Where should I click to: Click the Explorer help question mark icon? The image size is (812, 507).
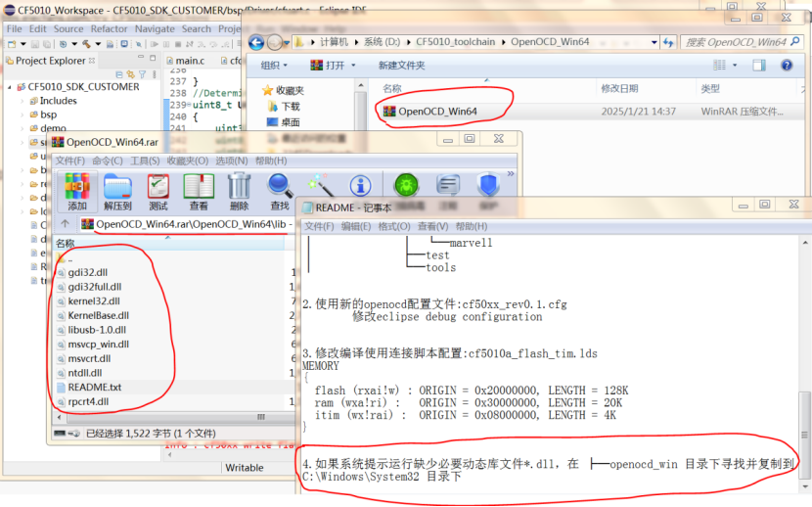coord(787,66)
